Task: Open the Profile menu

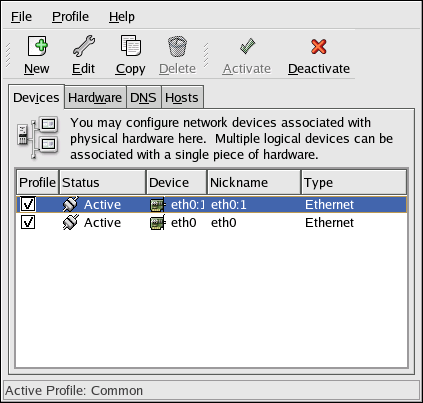Action: 70,17
